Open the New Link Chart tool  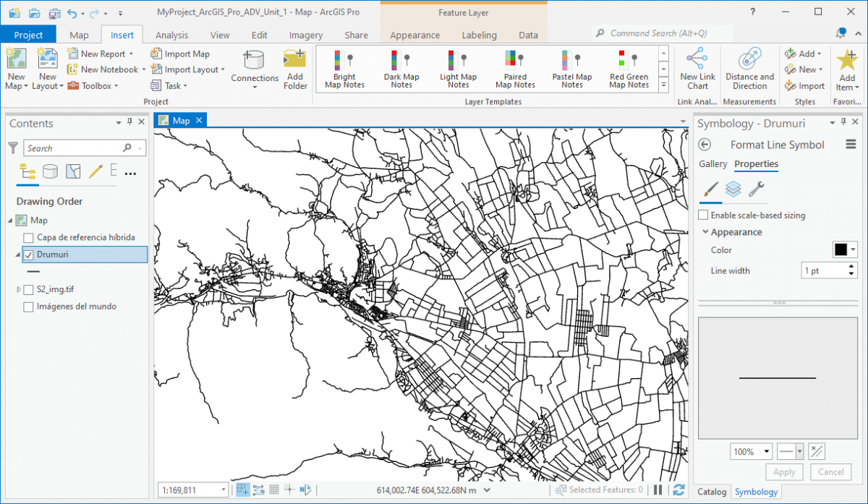tap(697, 69)
